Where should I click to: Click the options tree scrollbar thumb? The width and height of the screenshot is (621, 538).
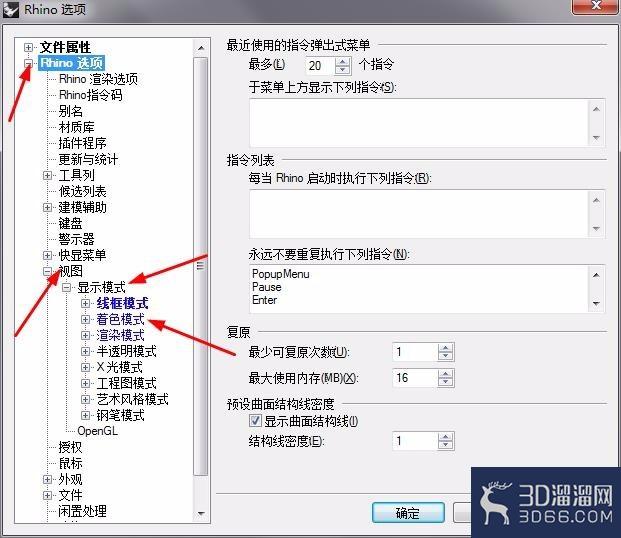(201, 266)
